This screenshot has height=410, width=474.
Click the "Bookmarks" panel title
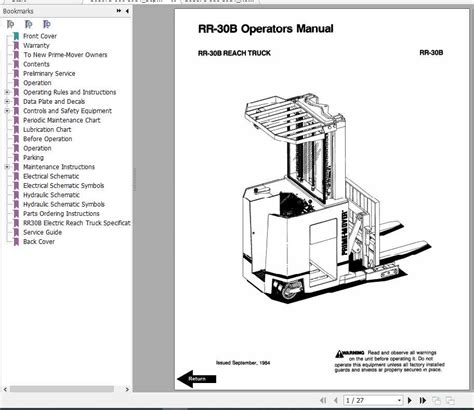coord(18,11)
